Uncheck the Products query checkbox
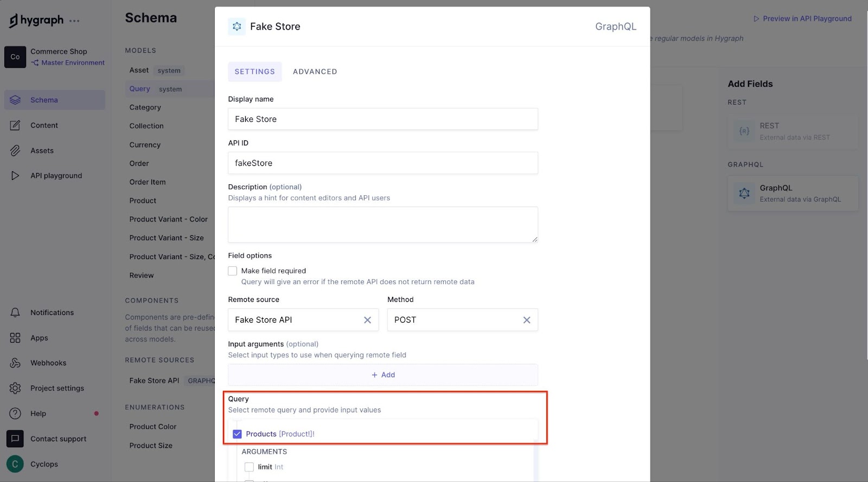Viewport: 868px width, 482px height. tap(237, 434)
